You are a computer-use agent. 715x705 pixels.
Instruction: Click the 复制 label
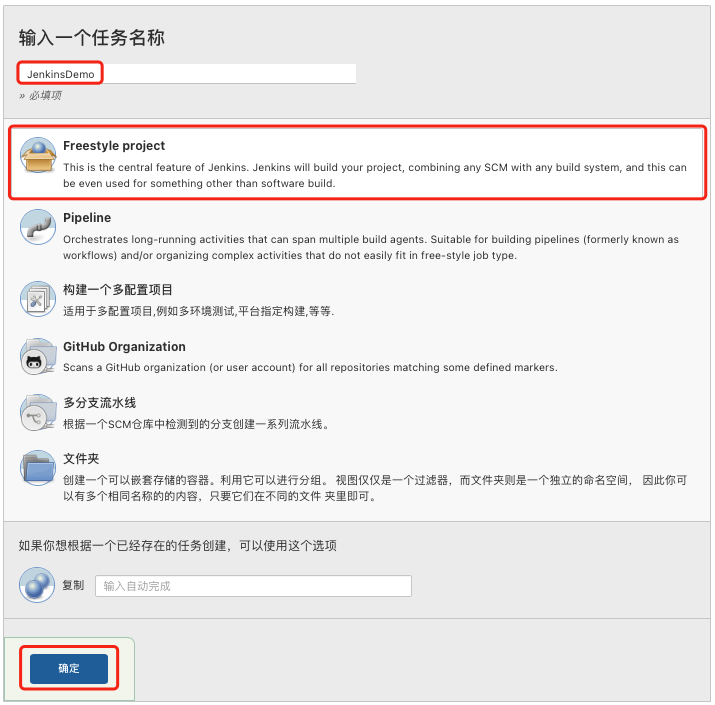(x=73, y=586)
